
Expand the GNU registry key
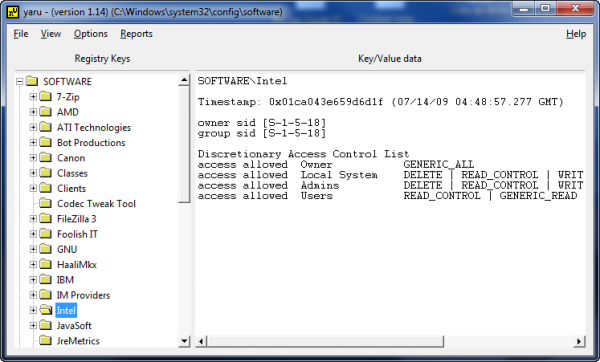tap(33, 249)
